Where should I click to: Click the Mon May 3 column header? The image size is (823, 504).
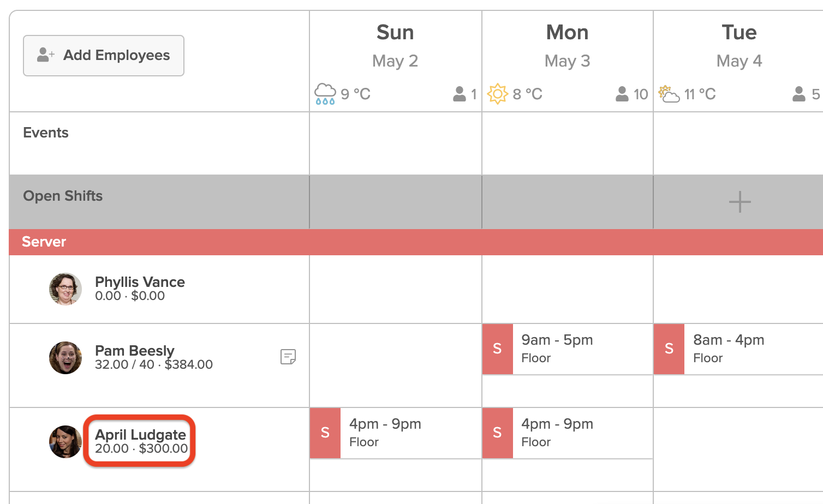pos(567,46)
